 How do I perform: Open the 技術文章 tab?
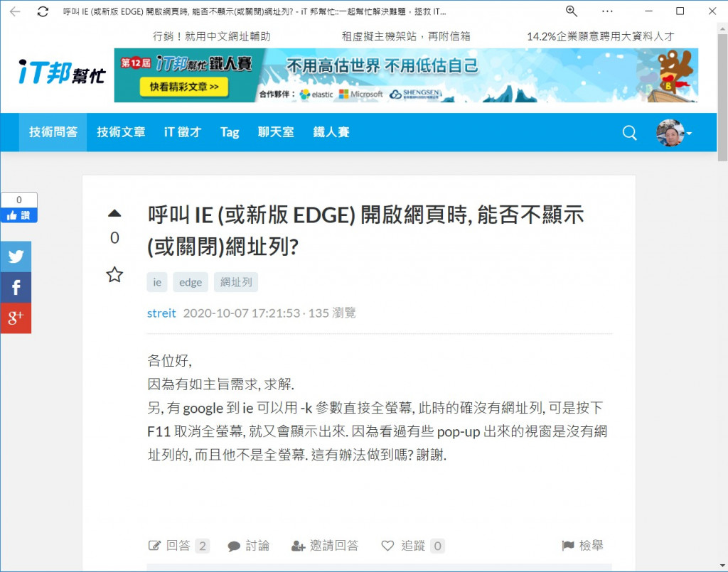121,132
